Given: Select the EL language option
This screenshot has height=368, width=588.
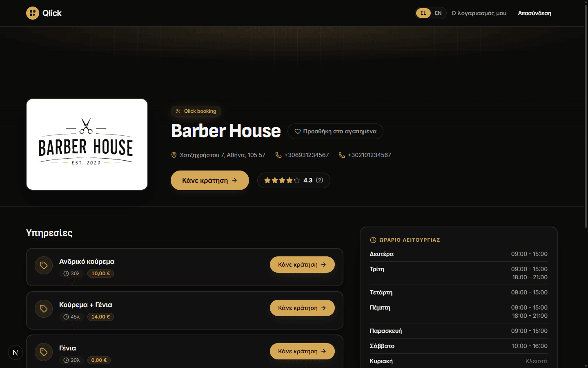Looking at the screenshot, I should click(x=423, y=13).
